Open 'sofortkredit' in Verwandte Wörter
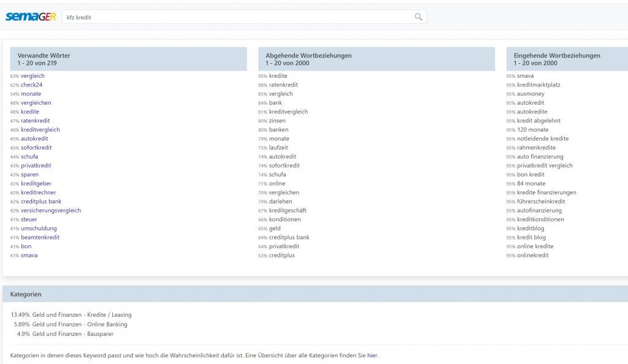Viewport: 628px width, 364px height. (x=36, y=147)
